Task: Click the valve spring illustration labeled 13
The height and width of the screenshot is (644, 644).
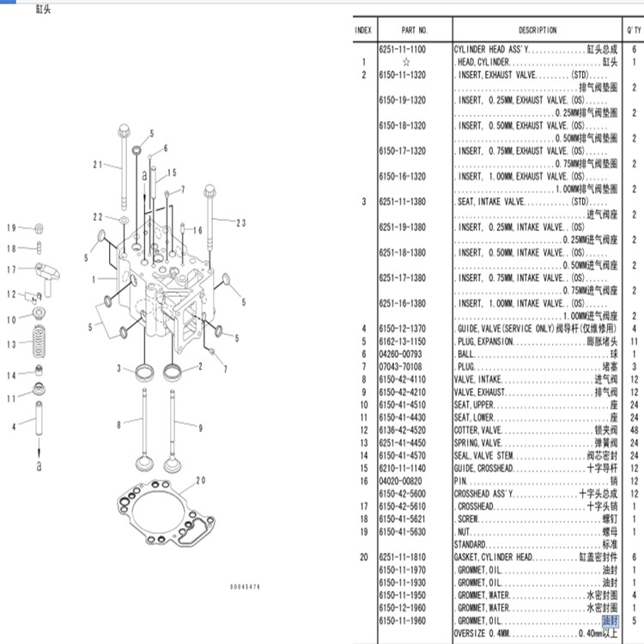Action: click(38, 343)
